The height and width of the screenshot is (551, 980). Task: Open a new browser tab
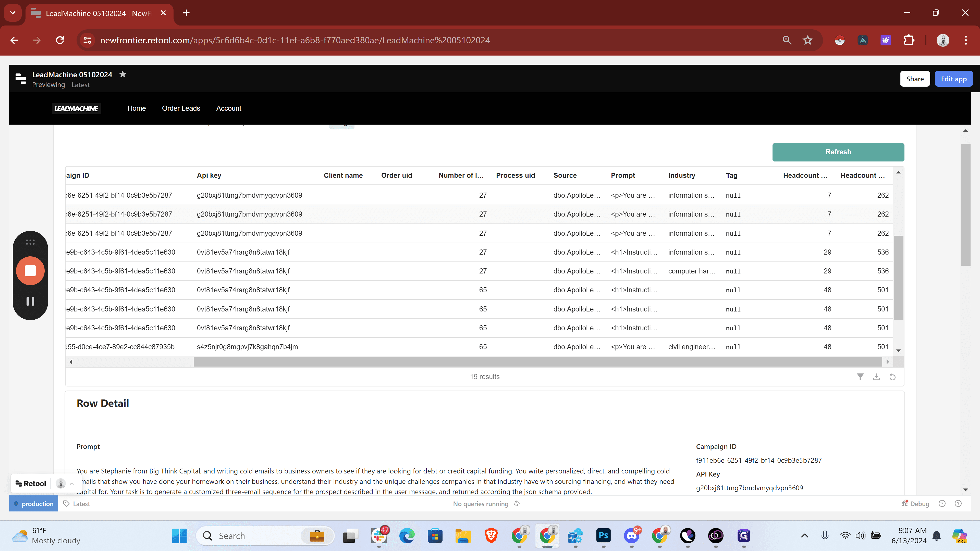pyautogui.click(x=186, y=13)
